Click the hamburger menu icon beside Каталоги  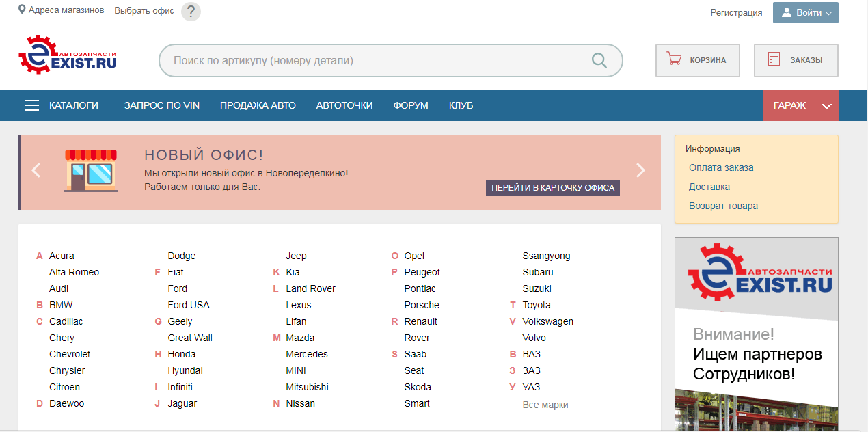click(32, 105)
